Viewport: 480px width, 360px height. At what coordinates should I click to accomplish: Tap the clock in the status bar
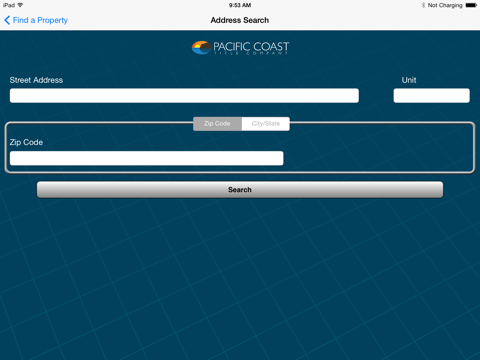coord(240,5)
